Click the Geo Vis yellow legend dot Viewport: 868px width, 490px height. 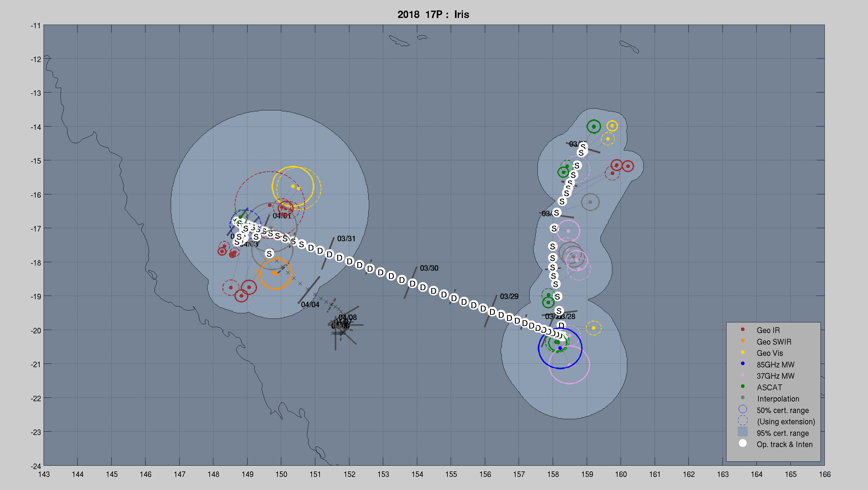[742, 352]
